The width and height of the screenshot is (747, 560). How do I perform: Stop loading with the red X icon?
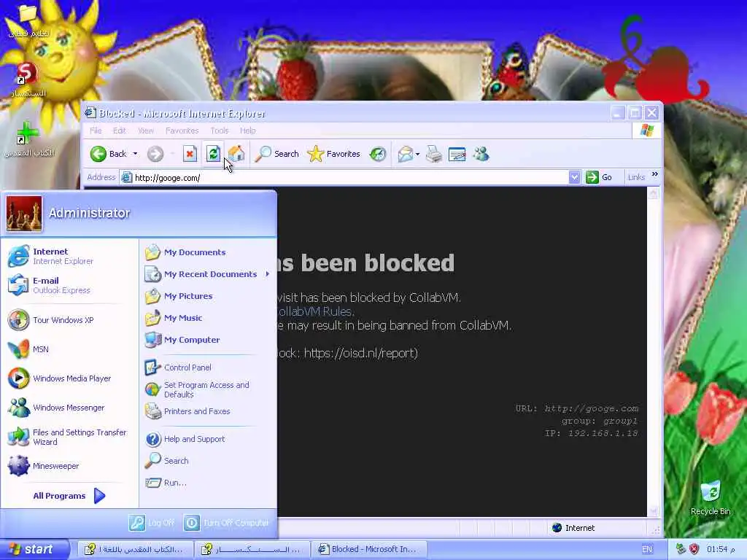coord(190,154)
